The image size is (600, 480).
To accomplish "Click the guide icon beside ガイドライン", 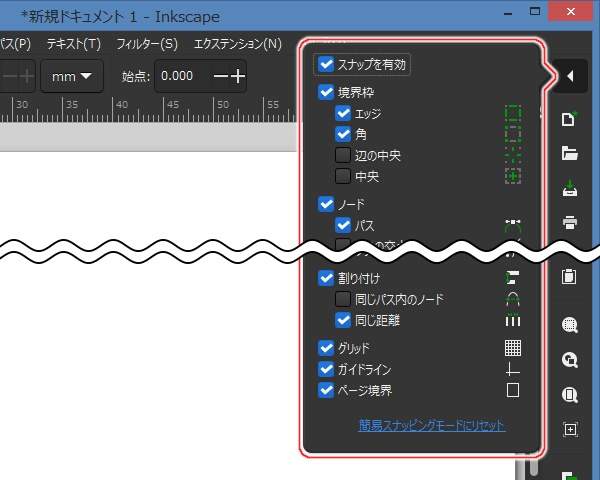I will tap(513, 369).
